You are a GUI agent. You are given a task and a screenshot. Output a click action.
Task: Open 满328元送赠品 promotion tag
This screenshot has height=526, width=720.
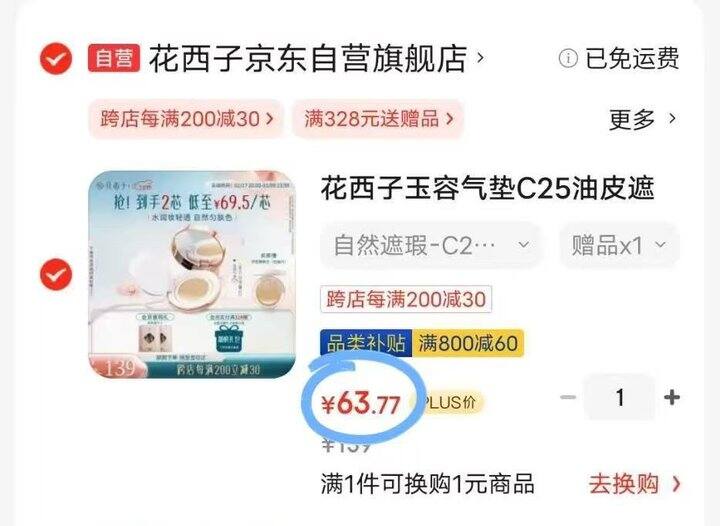(x=378, y=119)
